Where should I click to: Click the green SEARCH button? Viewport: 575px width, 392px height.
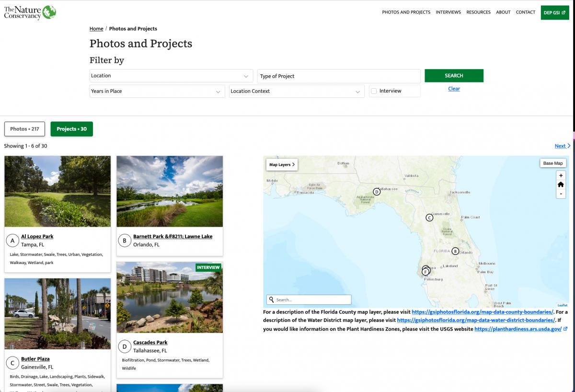pyautogui.click(x=454, y=76)
